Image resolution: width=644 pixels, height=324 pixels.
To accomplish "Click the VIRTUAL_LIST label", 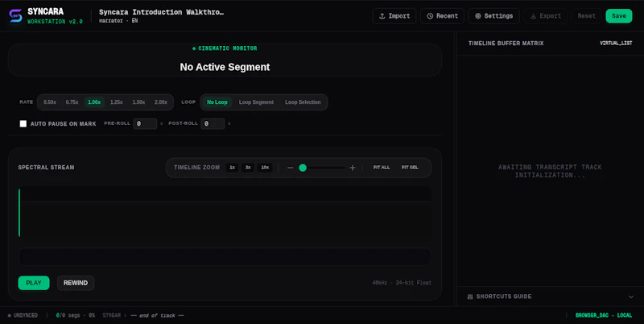I will pyautogui.click(x=616, y=44).
